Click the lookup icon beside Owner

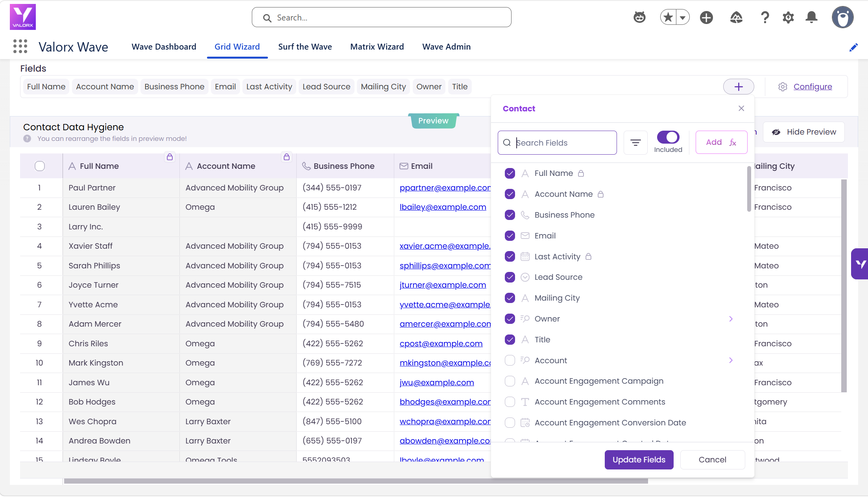tap(525, 319)
